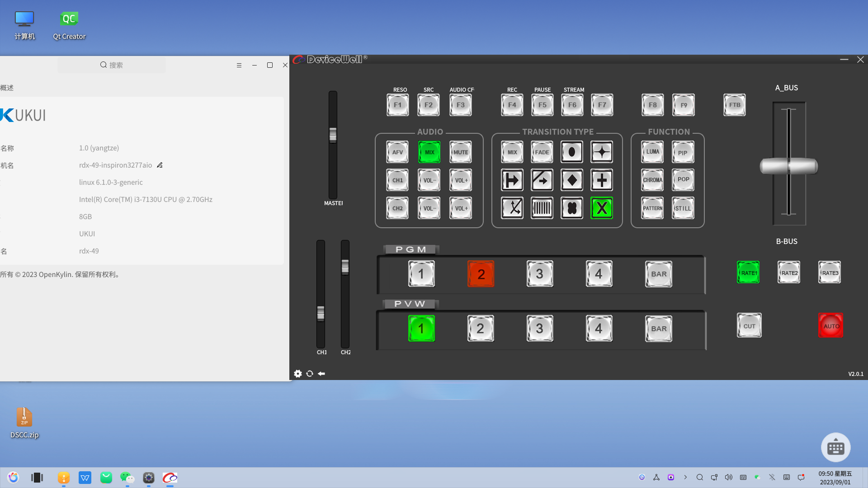This screenshot has width=868, height=488.
Task: Toggle the AFV audio button
Action: 397,152
